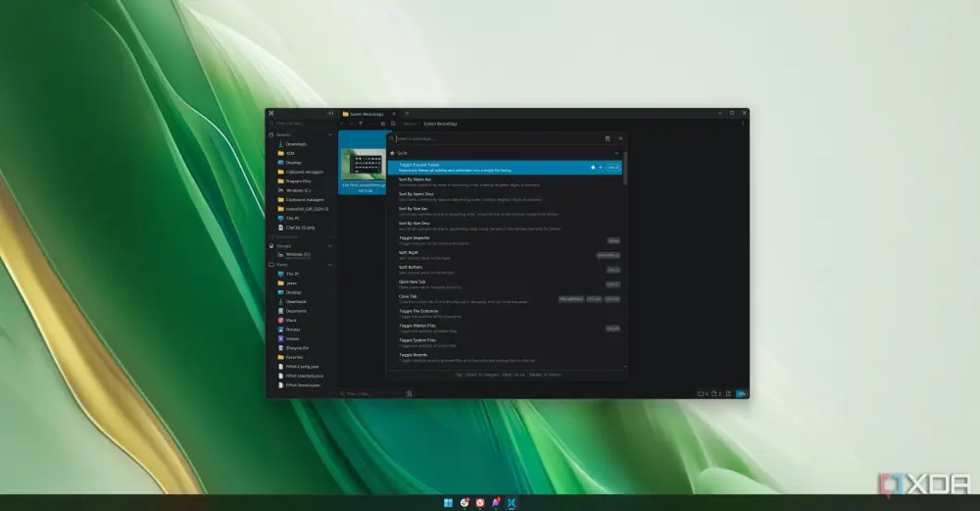Click the File Pilot logo icon

pos(271,113)
